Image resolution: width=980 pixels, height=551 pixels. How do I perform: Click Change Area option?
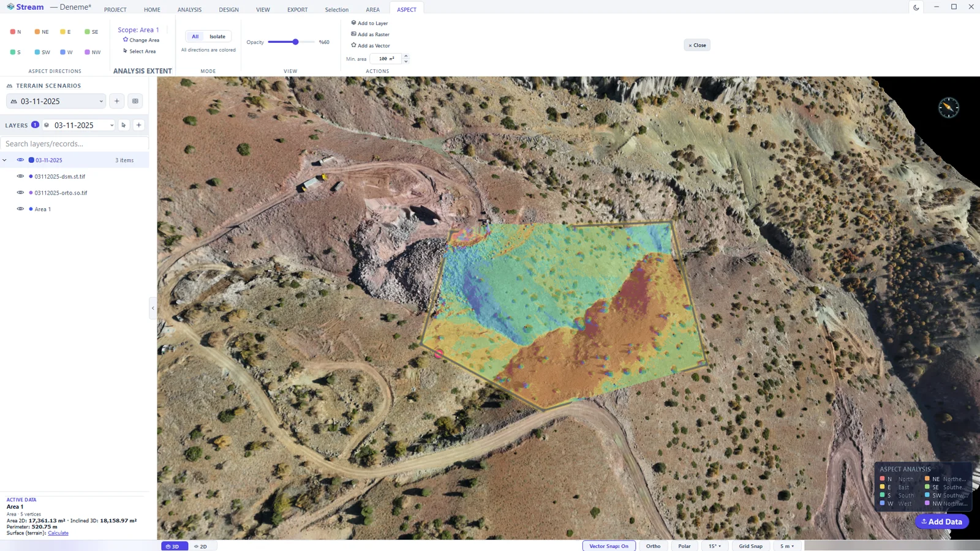click(x=141, y=40)
